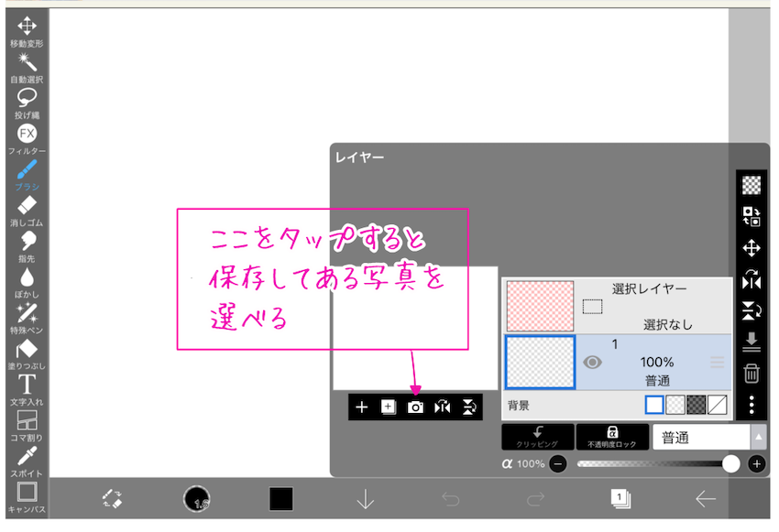Delete layer with the trash icon
Viewport: 779px width, 532px height.
tap(752, 373)
